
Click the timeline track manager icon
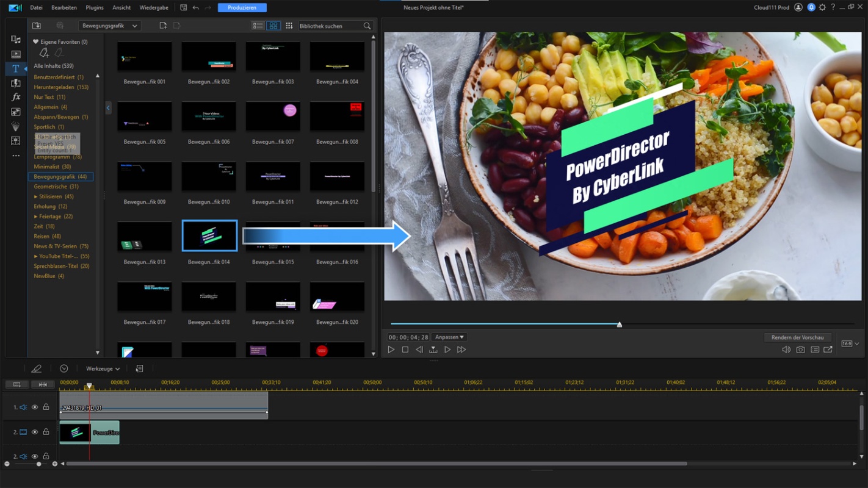pyautogui.click(x=17, y=384)
